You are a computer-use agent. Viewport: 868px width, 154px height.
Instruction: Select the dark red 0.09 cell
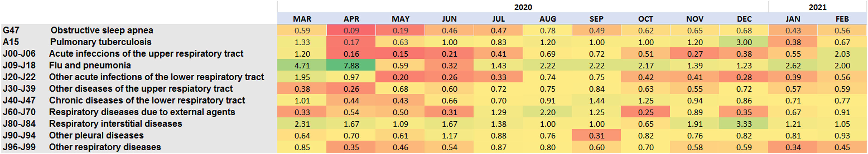[351, 30]
